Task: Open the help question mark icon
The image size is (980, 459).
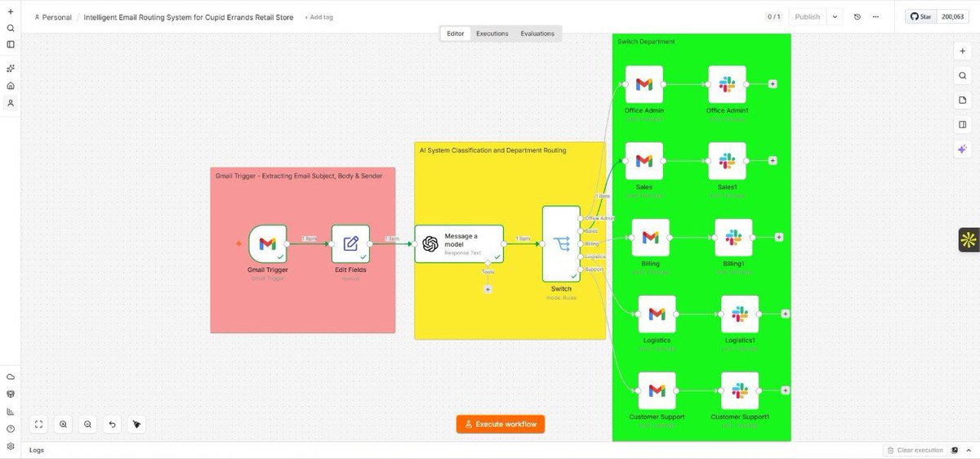Action: click(x=11, y=429)
